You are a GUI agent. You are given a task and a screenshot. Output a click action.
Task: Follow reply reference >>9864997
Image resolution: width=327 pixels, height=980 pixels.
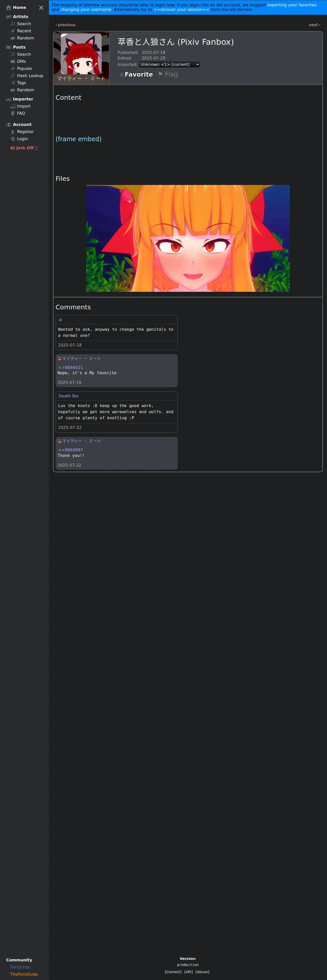pyautogui.click(x=71, y=450)
